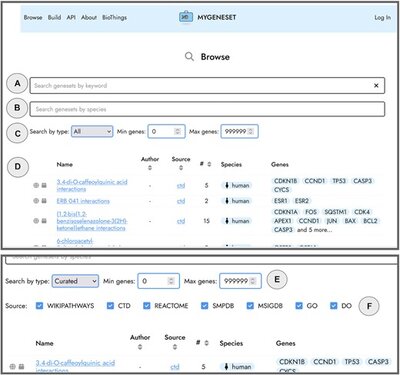Sort by gene count (#) in the upper panel table

[x=209, y=164]
